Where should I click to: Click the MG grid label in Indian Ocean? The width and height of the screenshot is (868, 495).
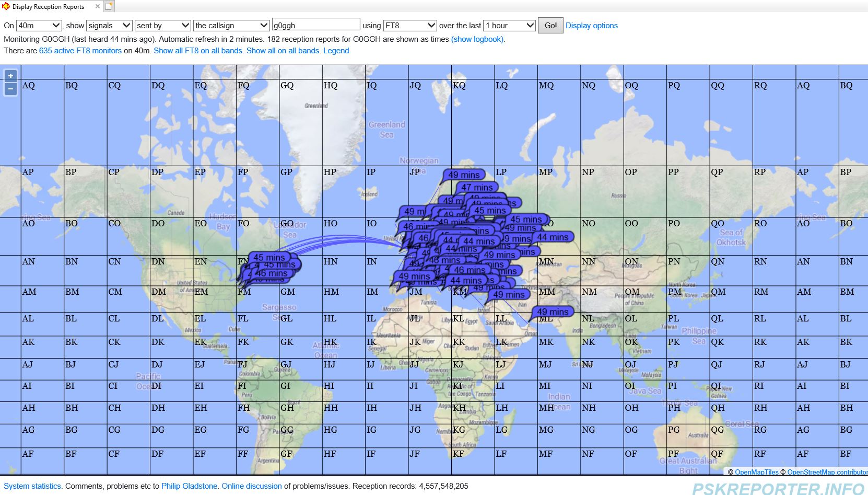546,430
